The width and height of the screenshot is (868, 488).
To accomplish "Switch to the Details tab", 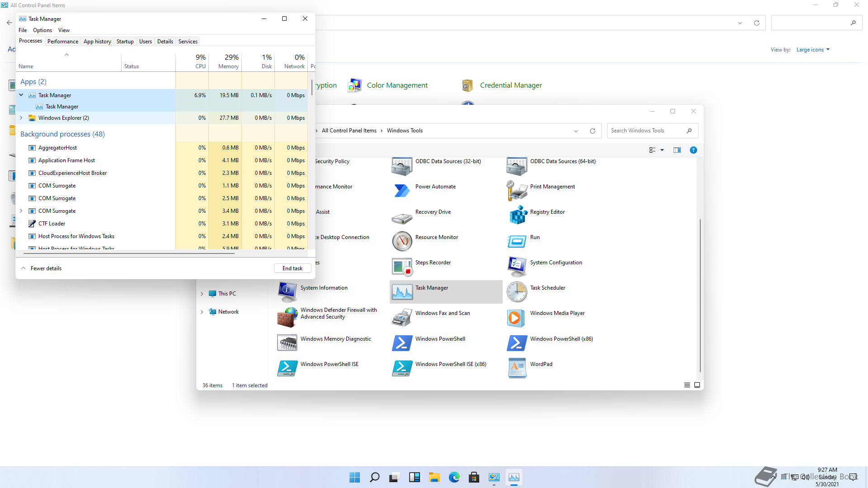I will pyautogui.click(x=165, y=42).
